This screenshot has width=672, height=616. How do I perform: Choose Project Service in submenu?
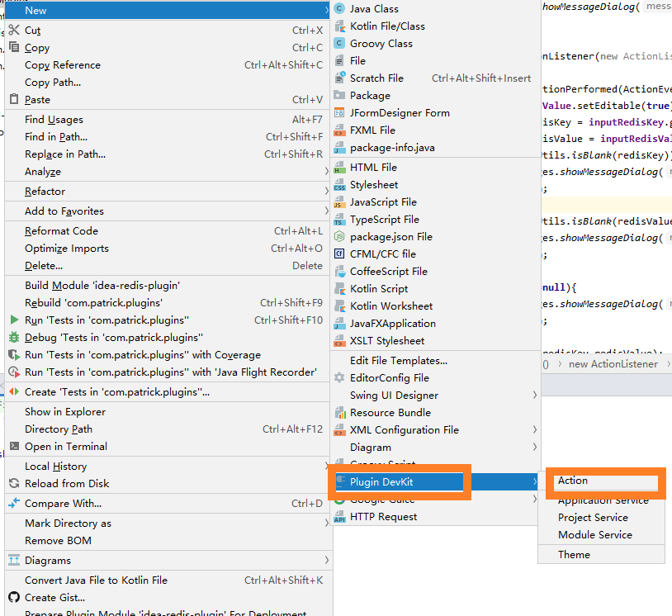[x=601, y=518]
